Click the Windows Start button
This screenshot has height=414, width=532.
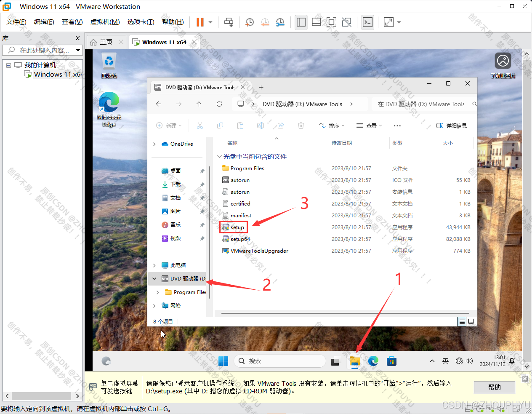[x=223, y=361]
